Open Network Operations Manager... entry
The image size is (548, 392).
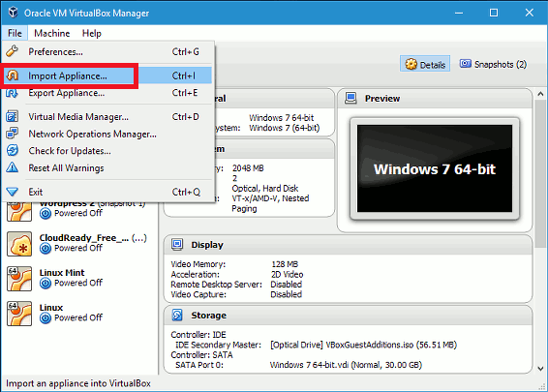pos(108,134)
